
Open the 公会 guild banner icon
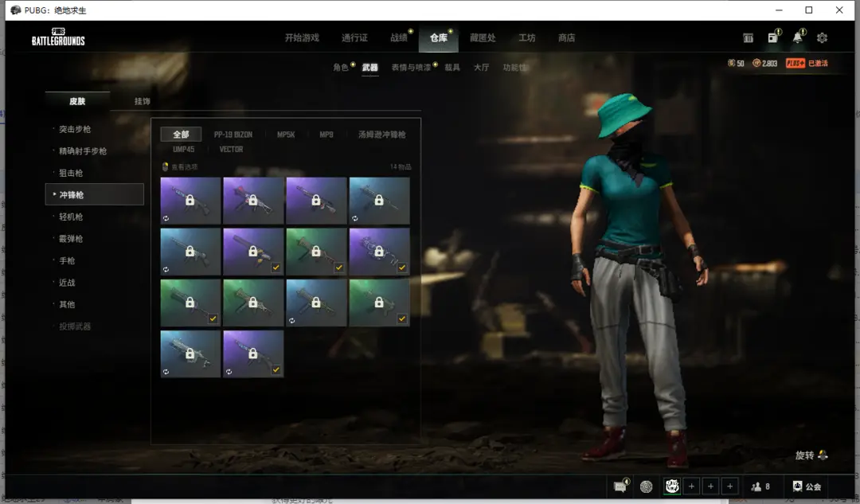click(x=797, y=486)
